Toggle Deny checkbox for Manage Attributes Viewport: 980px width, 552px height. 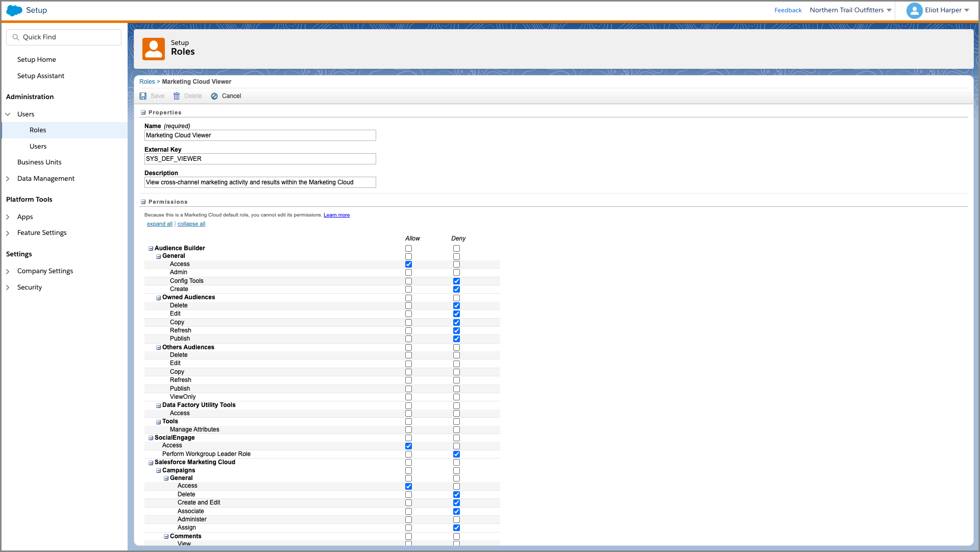pyautogui.click(x=456, y=430)
